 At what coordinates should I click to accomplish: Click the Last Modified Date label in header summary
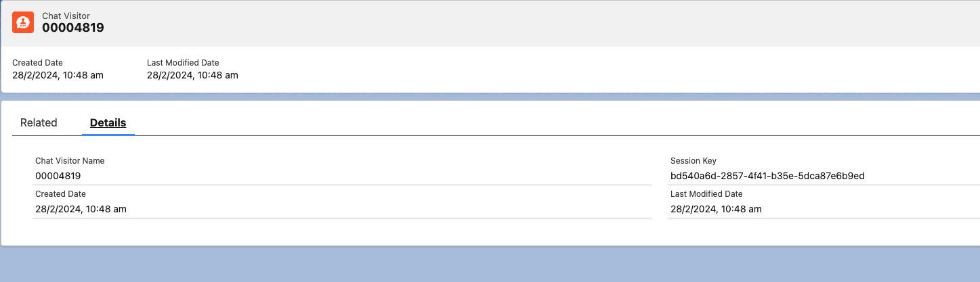183,63
